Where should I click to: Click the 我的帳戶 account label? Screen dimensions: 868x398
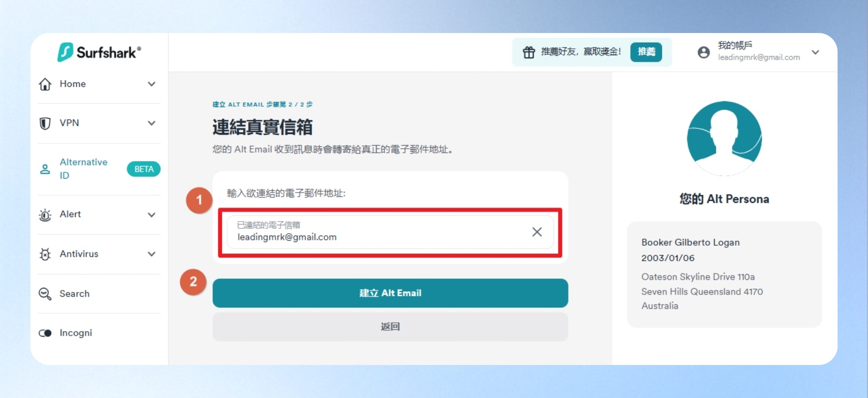[735, 45]
